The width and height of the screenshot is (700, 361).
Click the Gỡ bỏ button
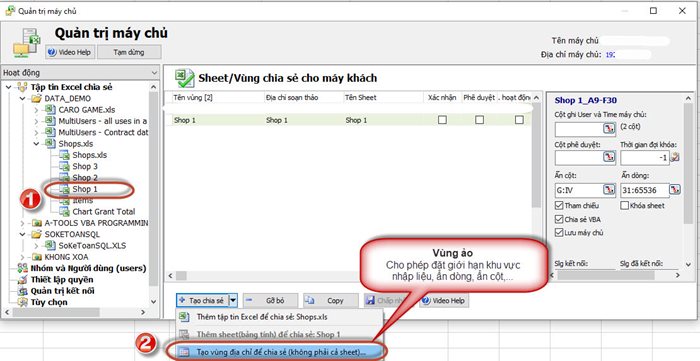pos(270,300)
